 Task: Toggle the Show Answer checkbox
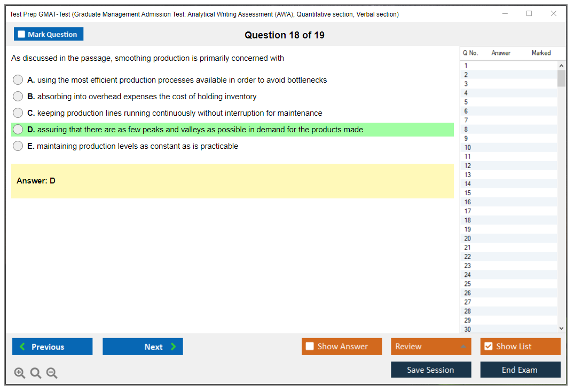point(310,347)
